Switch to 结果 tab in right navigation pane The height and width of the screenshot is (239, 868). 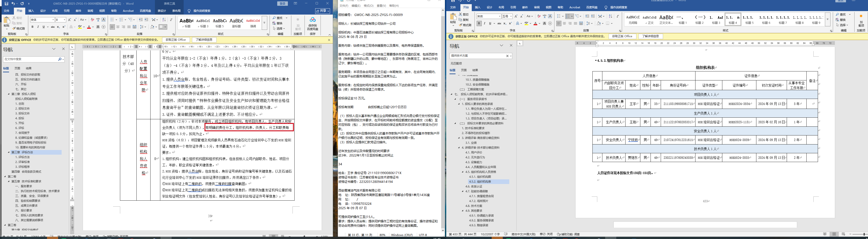point(475,70)
